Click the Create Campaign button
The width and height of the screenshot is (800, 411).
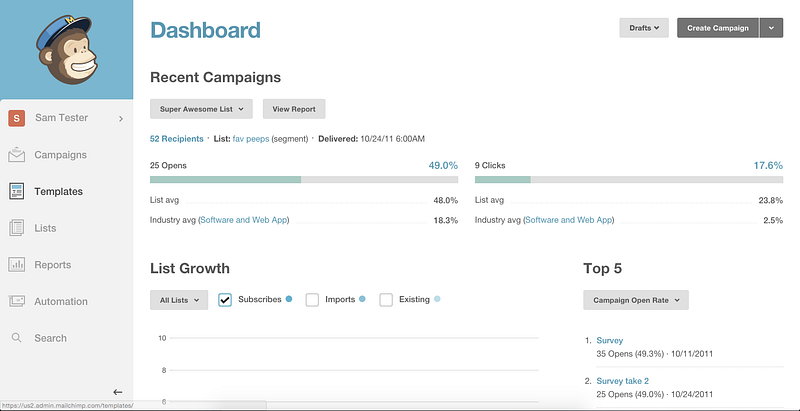pyautogui.click(x=717, y=28)
